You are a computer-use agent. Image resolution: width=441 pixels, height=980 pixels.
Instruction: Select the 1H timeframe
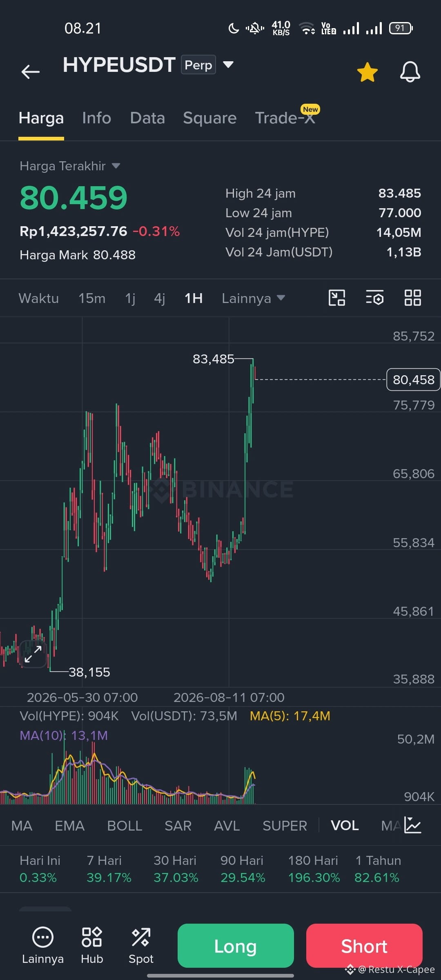[x=194, y=298]
